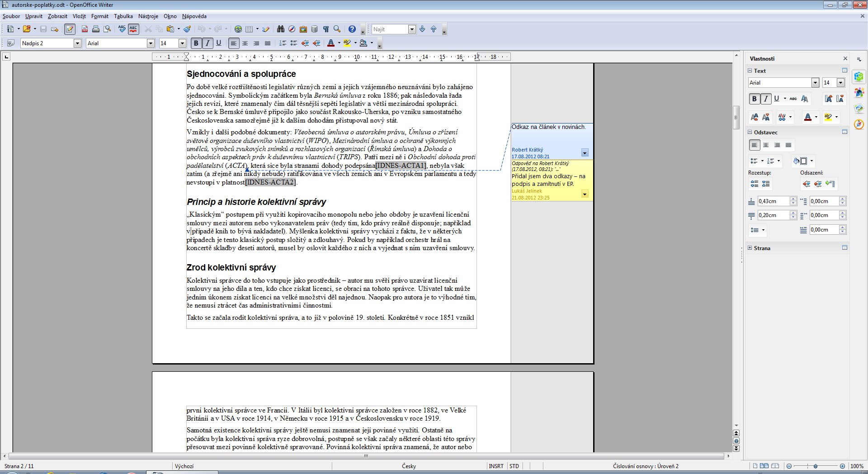
Task: Click into the Najít search field
Action: (390, 29)
